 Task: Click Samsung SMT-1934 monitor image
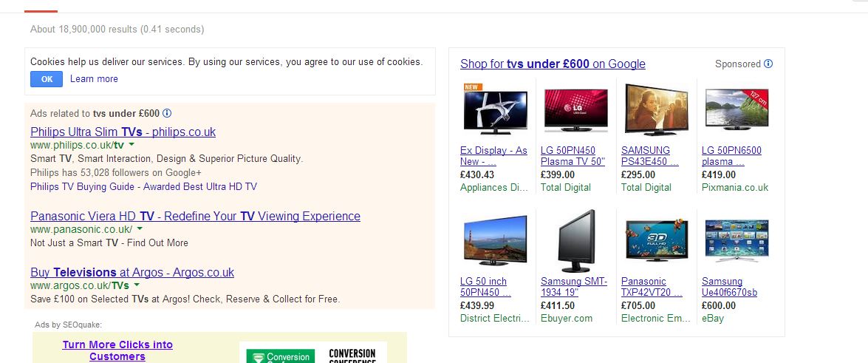575,240
